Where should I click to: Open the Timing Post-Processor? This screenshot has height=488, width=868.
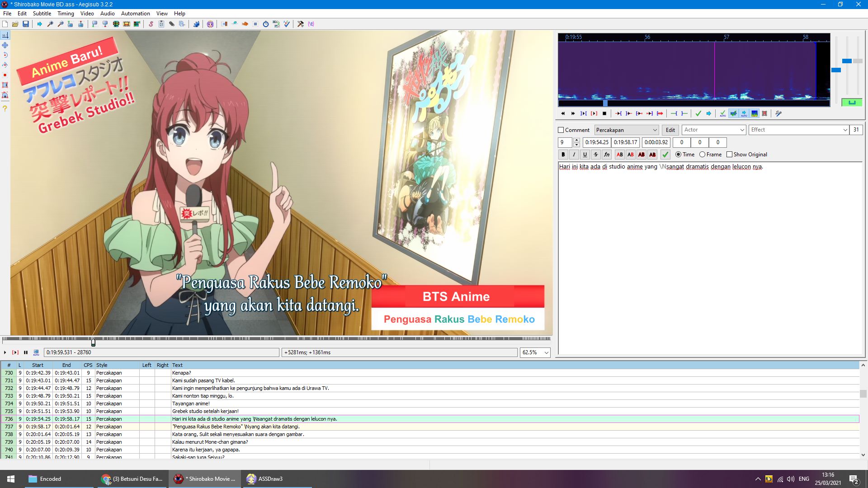[x=266, y=24]
